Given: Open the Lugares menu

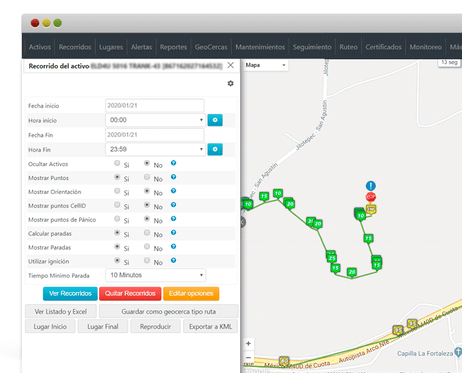Looking at the screenshot, I should 111,47.
